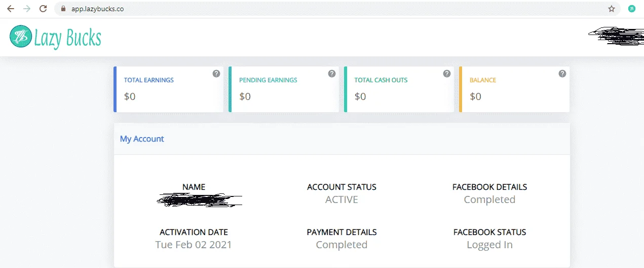644x268 pixels.
Task: Click the My Account heading
Action: click(142, 139)
